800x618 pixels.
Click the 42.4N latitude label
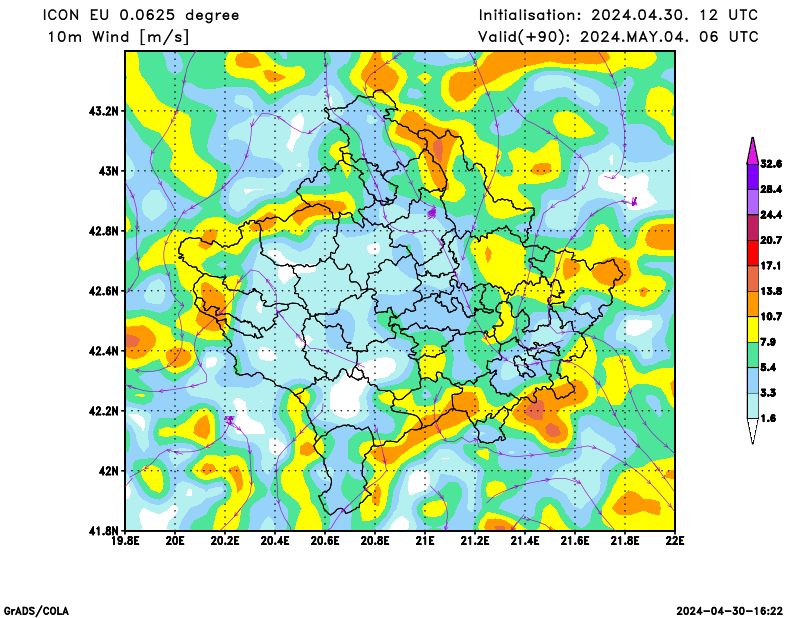(104, 351)
